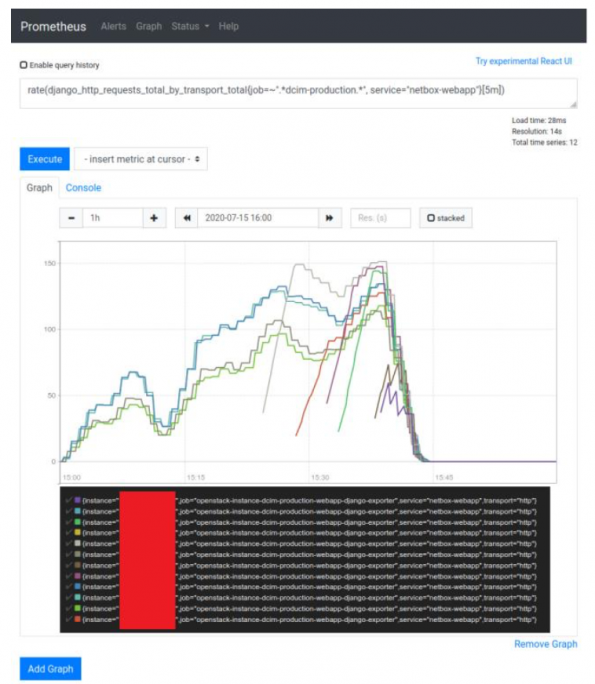Decrease the graph range with minus button
The width and height of the screenshot is (595, 684).
click(71, 218)
